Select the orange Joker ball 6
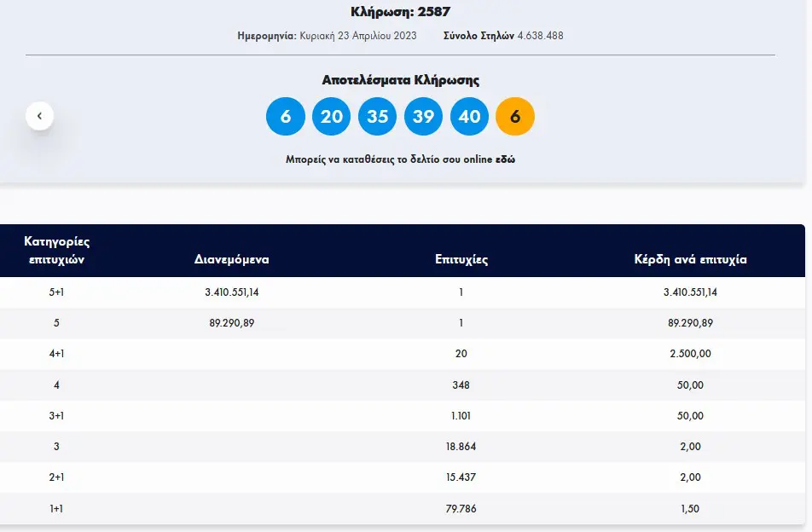 point(515,117)
